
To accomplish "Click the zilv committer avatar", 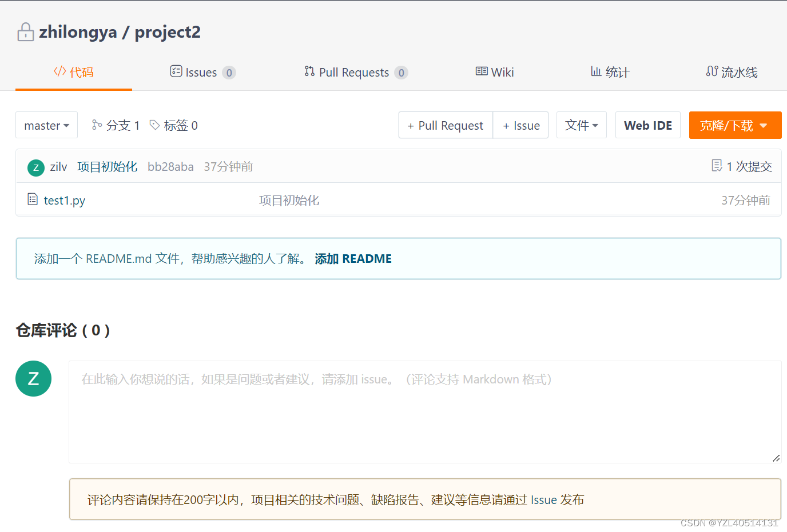I will click(x=36, y=167).
